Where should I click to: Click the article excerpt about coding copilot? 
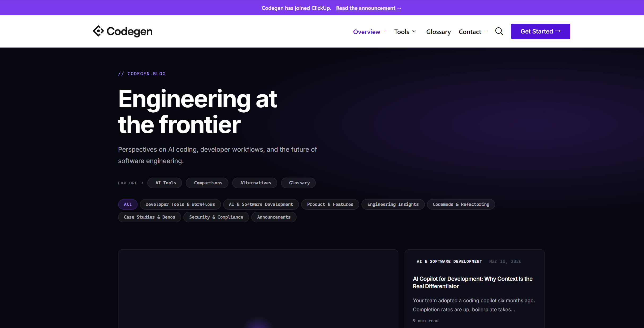click(474, 305)
